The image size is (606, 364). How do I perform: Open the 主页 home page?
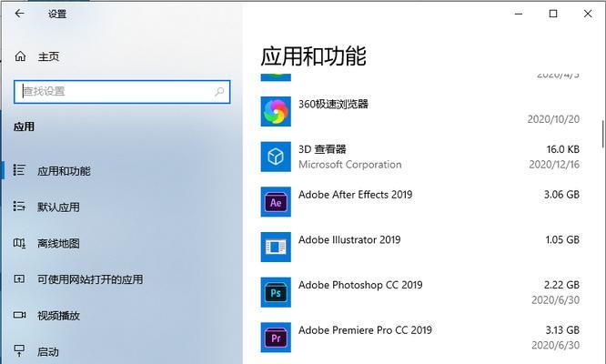49,56
